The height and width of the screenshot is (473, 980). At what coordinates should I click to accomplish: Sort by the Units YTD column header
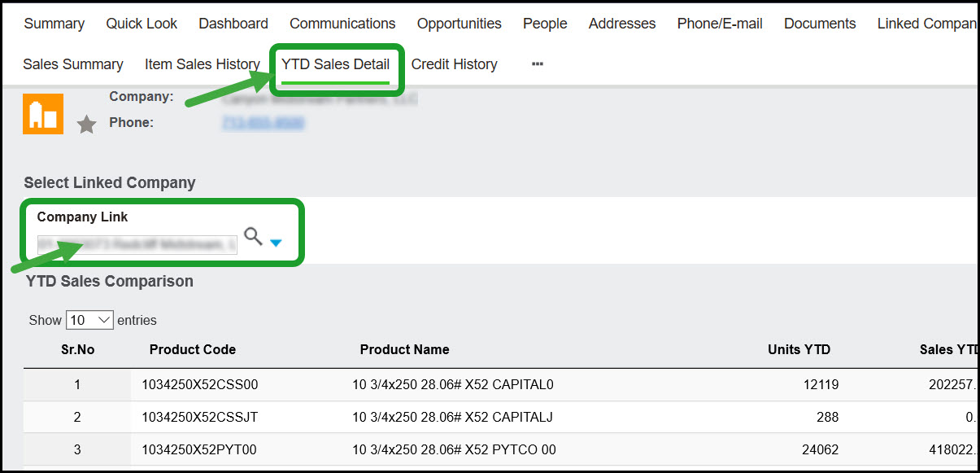(x=799, y=349)
